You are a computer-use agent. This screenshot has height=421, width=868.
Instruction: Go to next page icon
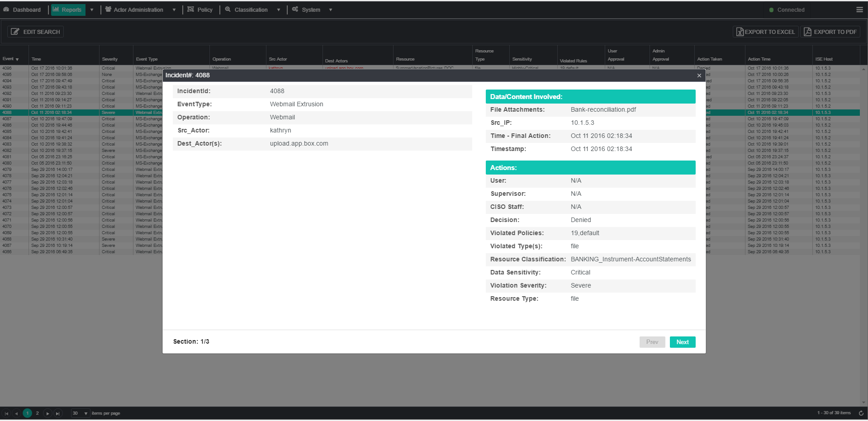(x=47, y=413)
